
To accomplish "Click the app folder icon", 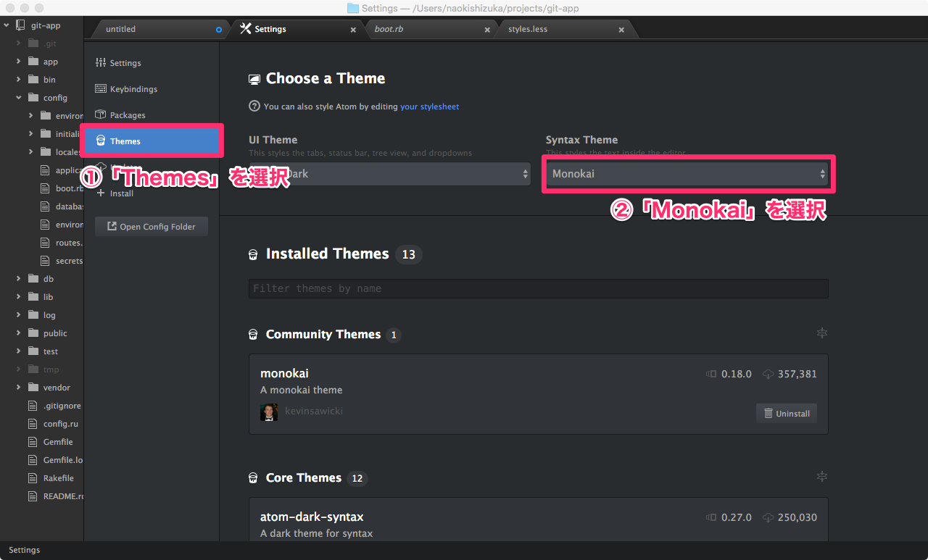I will [x=33, y=62].
